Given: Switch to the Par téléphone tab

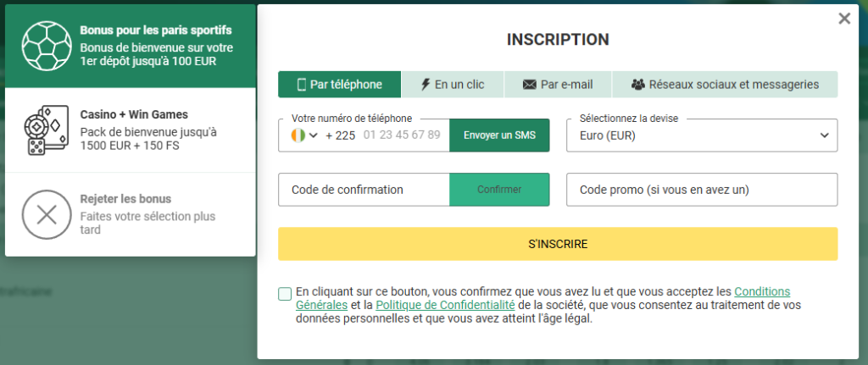Looking at the screenshot, I should coord(339,85).
